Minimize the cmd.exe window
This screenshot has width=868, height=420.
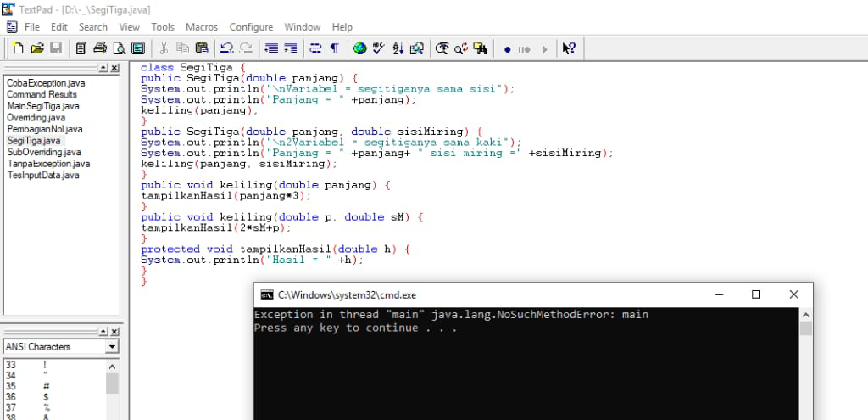point(719,294)
